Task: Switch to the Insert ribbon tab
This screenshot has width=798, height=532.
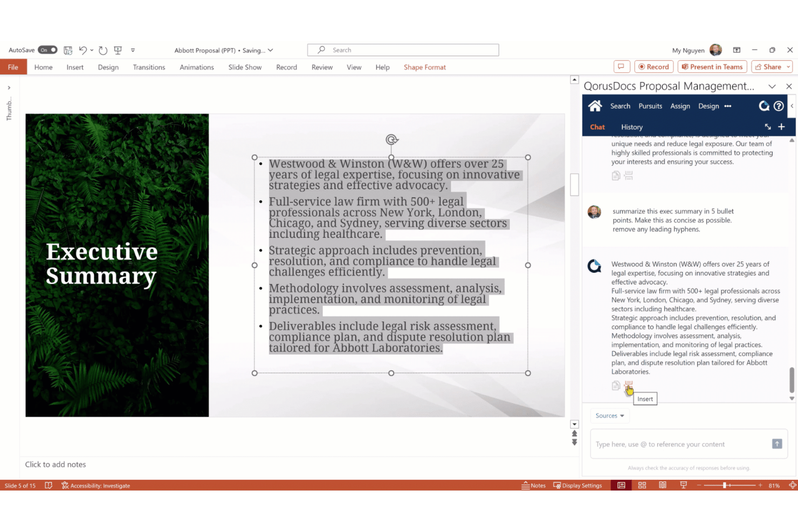Action: (x=75, y=67)
